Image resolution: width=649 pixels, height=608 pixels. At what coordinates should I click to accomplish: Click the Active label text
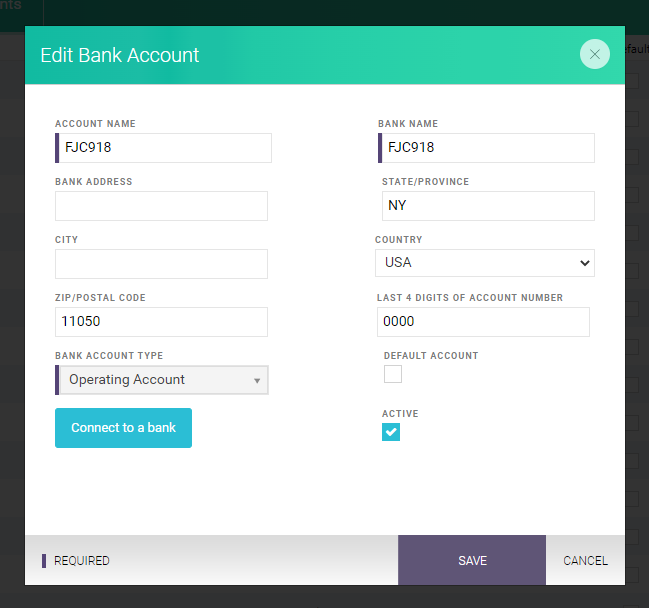tap(400, 413)
